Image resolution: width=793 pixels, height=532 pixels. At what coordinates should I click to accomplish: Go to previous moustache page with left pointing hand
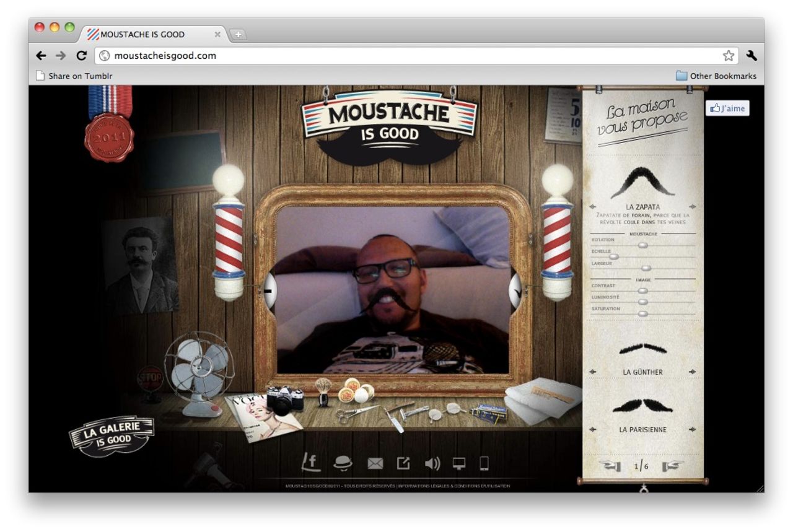[x=610, y=466]
